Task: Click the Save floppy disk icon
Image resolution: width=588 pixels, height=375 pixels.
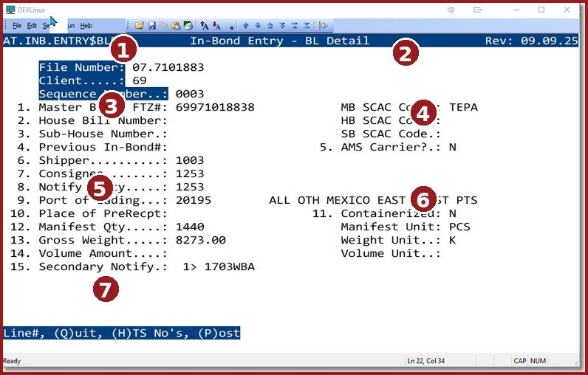Action: click(151, 25)
